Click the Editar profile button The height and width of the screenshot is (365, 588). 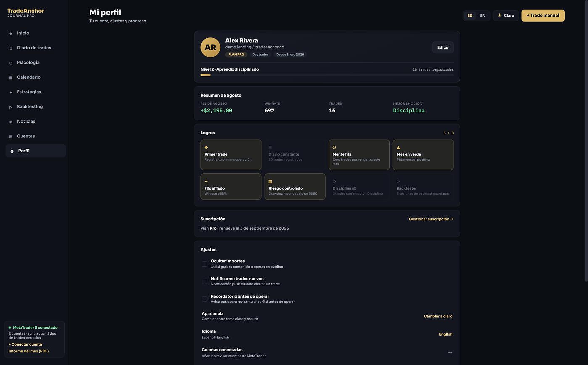[x=443, y=47]
